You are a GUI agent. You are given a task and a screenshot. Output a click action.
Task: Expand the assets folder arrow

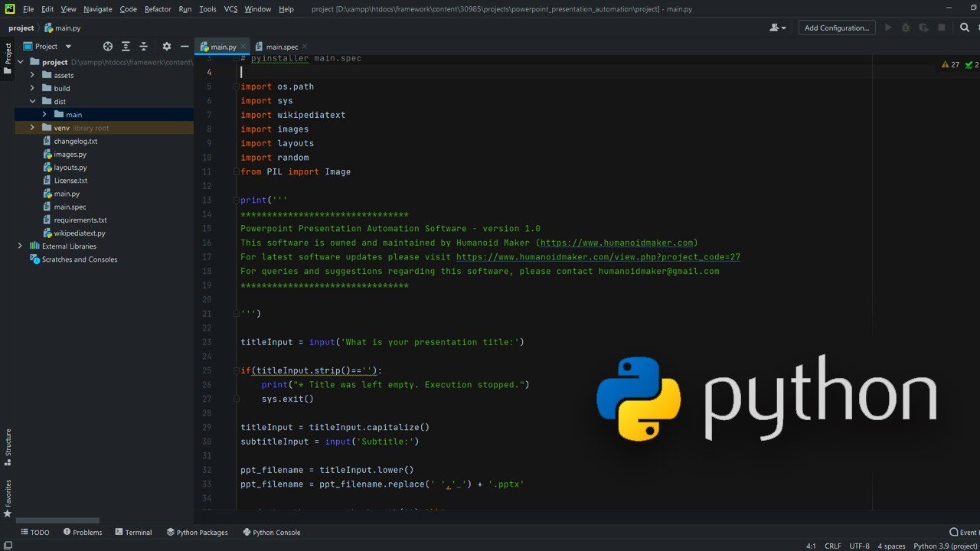(32, 75)
